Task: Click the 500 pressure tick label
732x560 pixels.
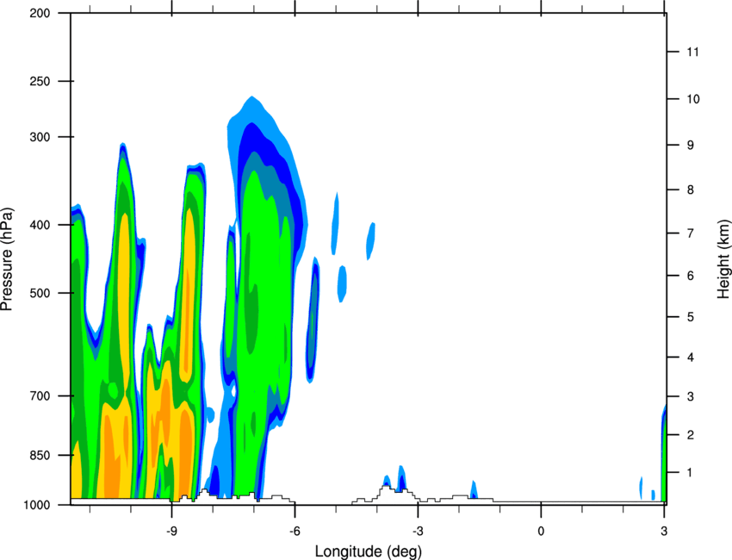Action: click(x=40, y=293)
